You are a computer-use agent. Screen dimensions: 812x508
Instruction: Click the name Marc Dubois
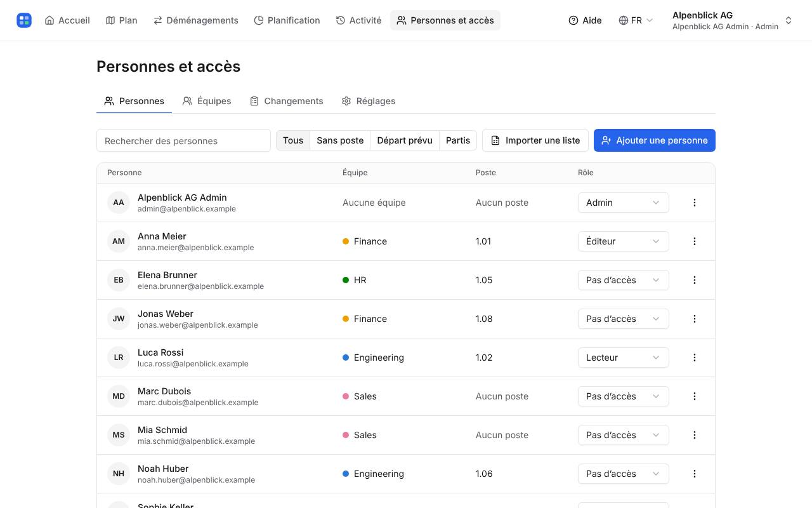164,391
